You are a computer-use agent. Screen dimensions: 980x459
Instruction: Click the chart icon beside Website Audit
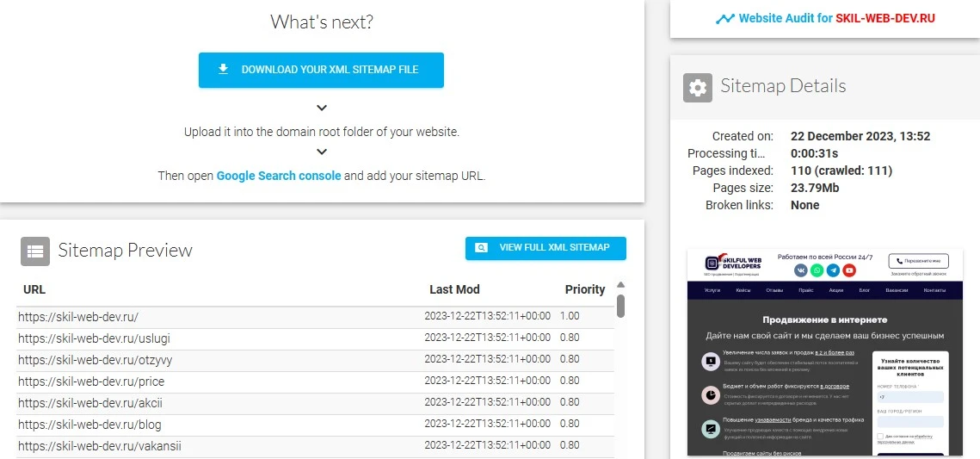(725, 19)
